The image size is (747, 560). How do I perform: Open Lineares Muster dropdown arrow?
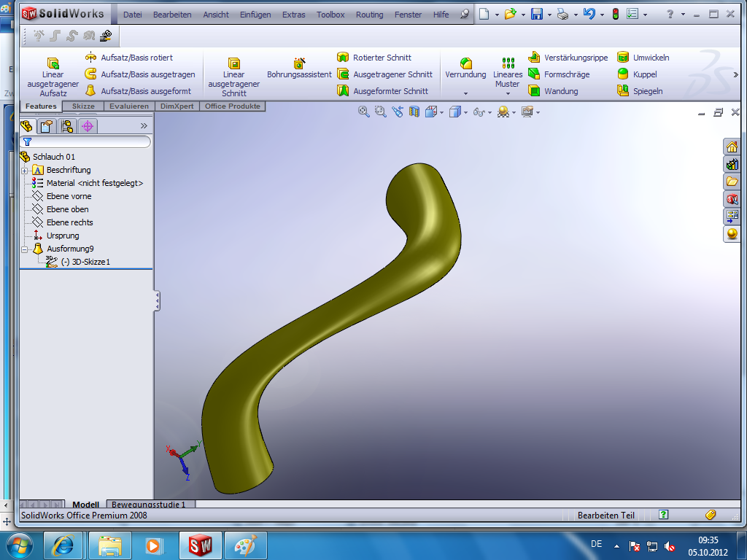pos(508,93)
